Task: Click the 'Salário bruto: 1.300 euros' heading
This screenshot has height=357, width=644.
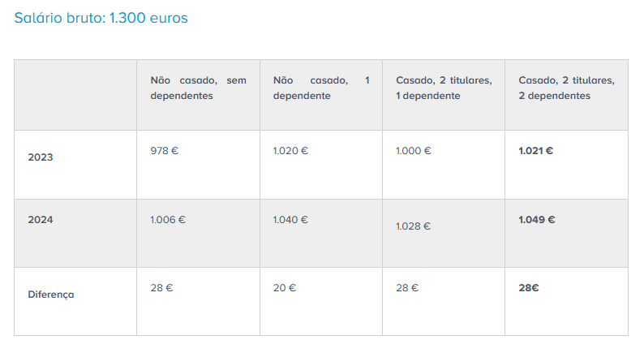Action: pyautogui.click(x=101, y=18)
